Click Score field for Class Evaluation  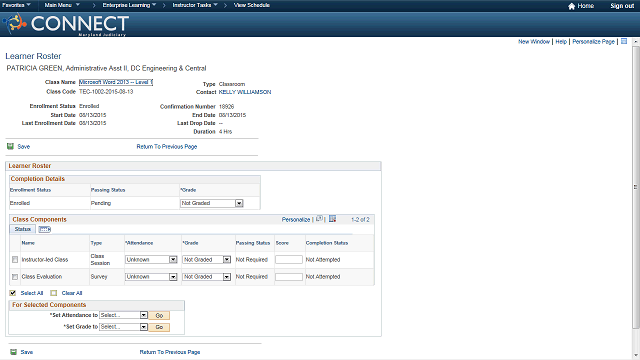coord(289,277)
